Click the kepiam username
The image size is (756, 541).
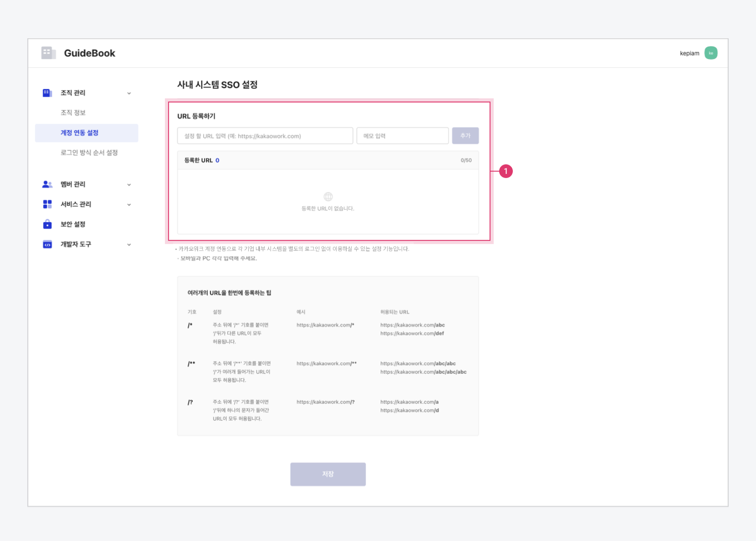pyautogui.click(x=690, y=53)
